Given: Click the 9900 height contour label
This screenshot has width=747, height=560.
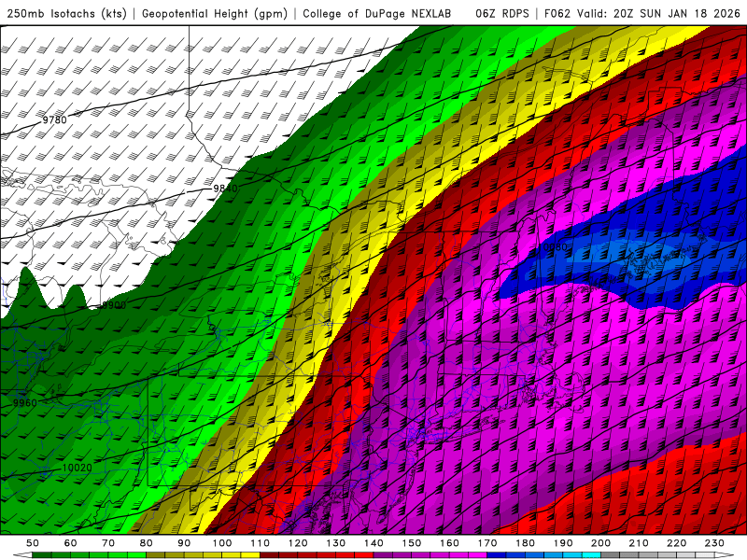Looking at the screenshot, I should coord(114,305).
